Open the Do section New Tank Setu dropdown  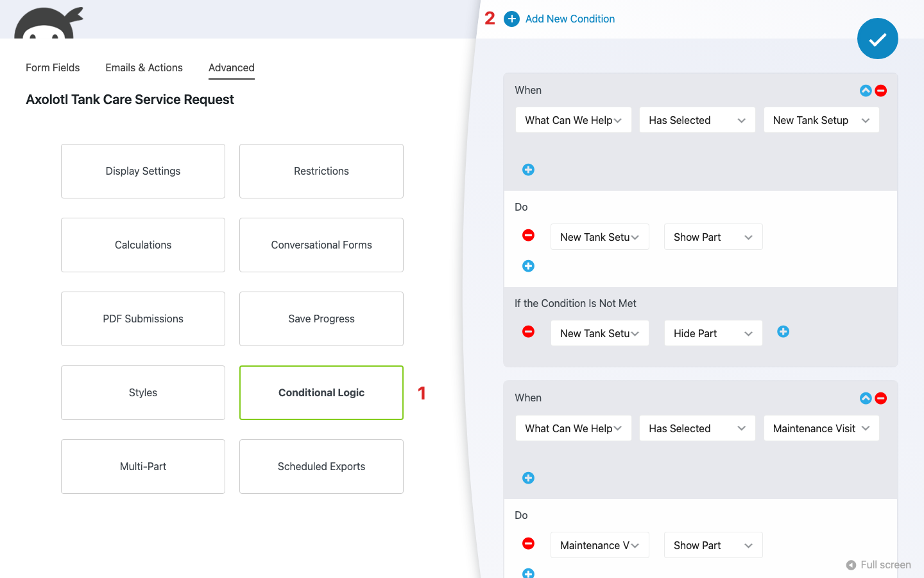tap(600, 237)
